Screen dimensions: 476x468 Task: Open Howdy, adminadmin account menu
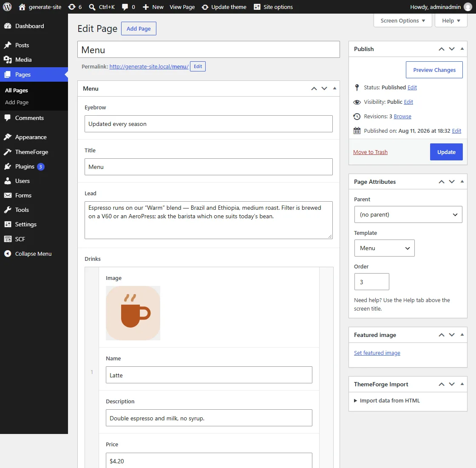click(441, 7)
